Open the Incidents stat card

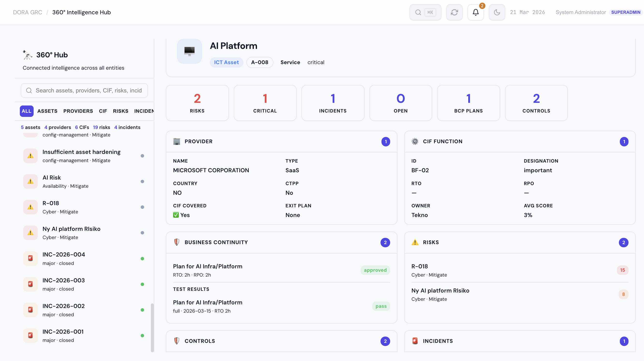pos(333,103)
